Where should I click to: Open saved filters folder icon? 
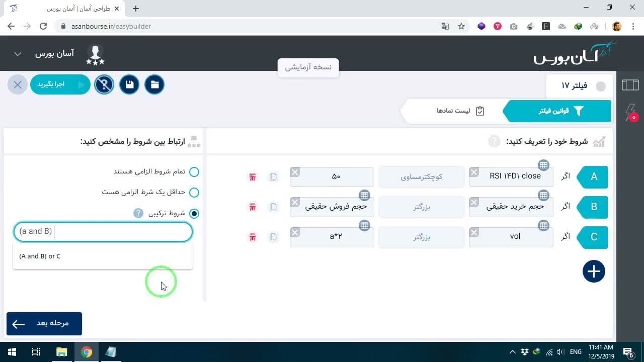pos(154,84)
